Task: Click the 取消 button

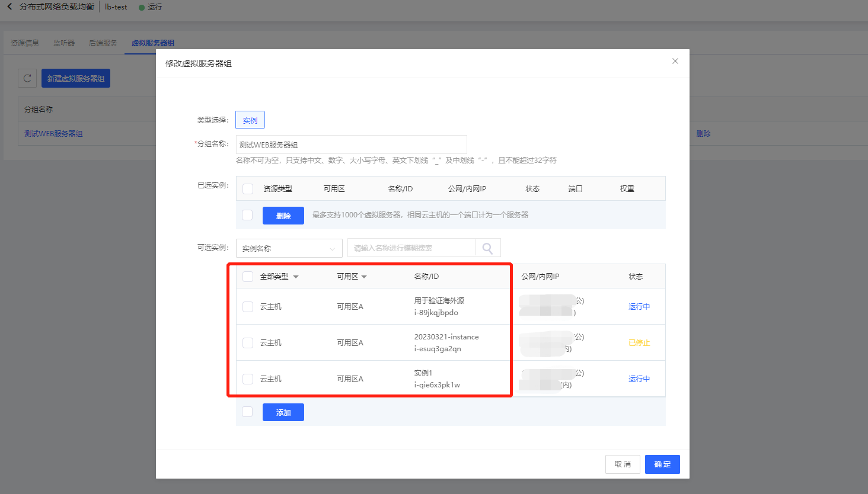Action: 623,464
